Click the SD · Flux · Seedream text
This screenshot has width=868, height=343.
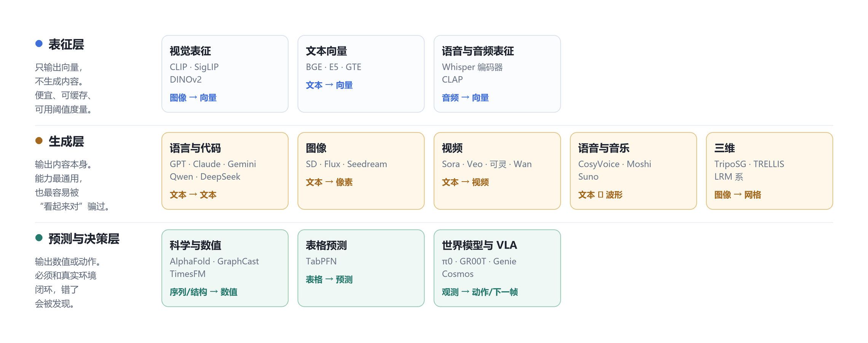(x=346, y=164)
